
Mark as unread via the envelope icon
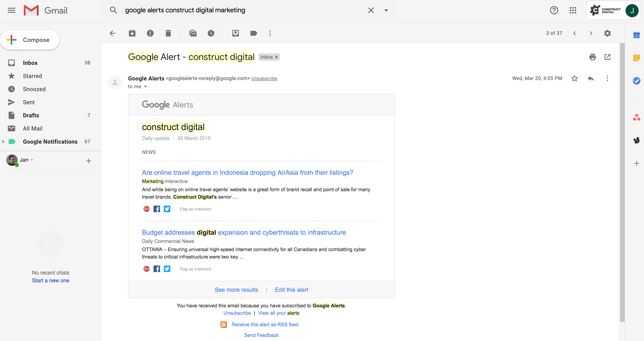coord(193,33)
